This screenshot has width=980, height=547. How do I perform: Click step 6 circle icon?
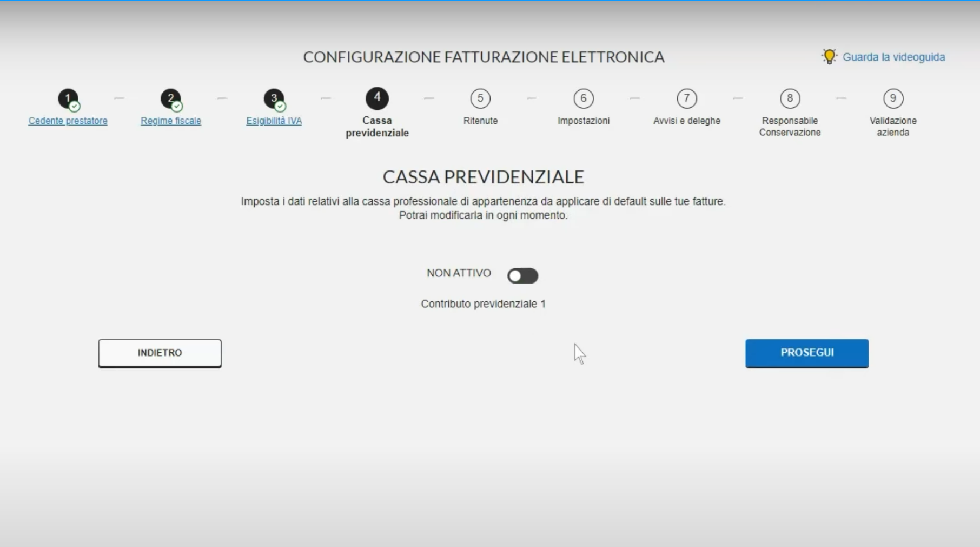[x=584, y=98]
